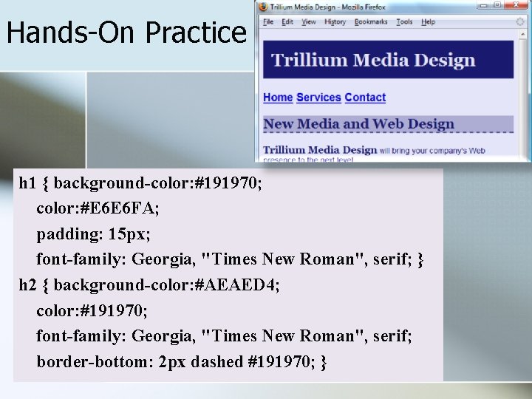
Task: Click the h1 background-color:#191970 code line
Action: (x=140, y=183)
